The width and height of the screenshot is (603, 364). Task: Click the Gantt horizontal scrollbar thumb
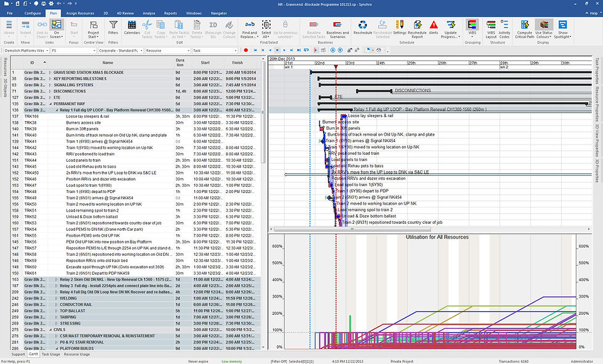coord(352,229)
